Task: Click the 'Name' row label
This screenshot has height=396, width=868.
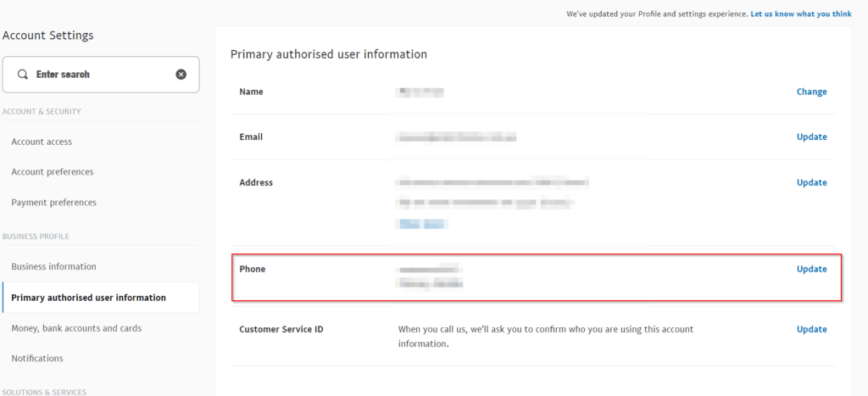Action: [251, 92]
